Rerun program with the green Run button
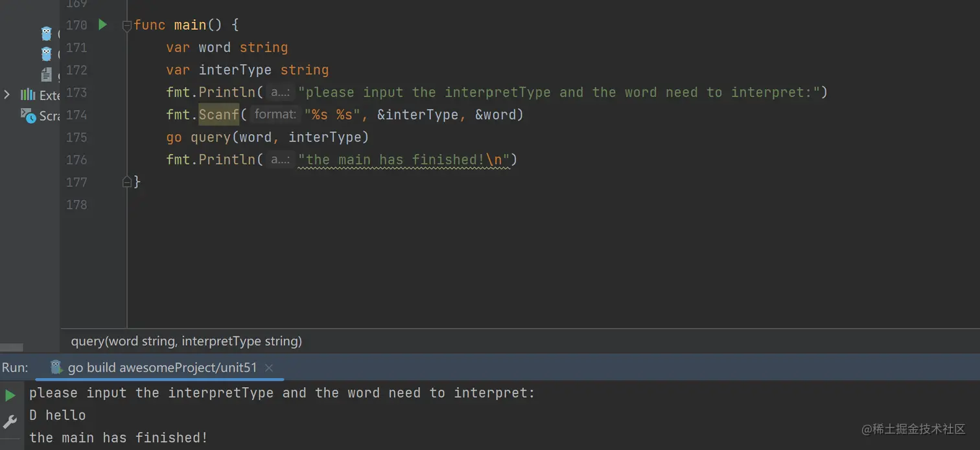The height and width of the screenshot is (450, 980). pyautogui.click(x=10, y=395)
